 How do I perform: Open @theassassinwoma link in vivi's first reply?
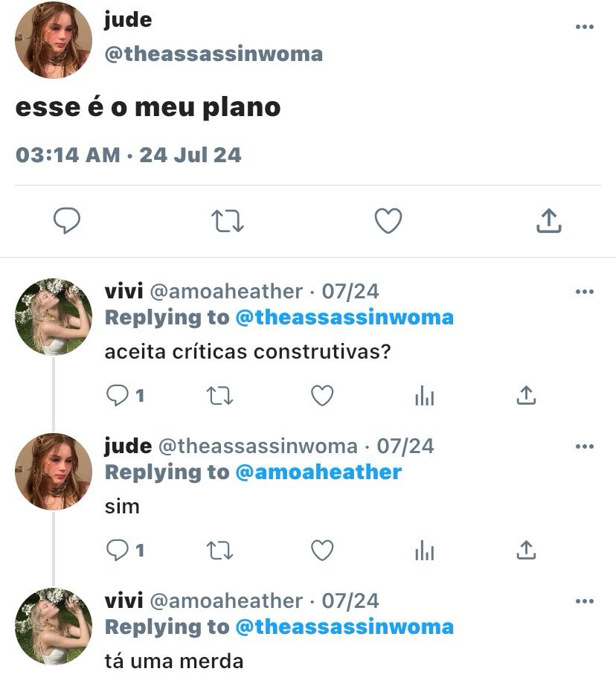[x=344, y=318]
